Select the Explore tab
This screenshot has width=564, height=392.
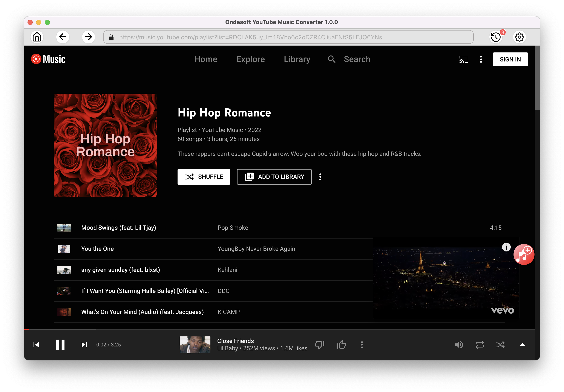250,60
